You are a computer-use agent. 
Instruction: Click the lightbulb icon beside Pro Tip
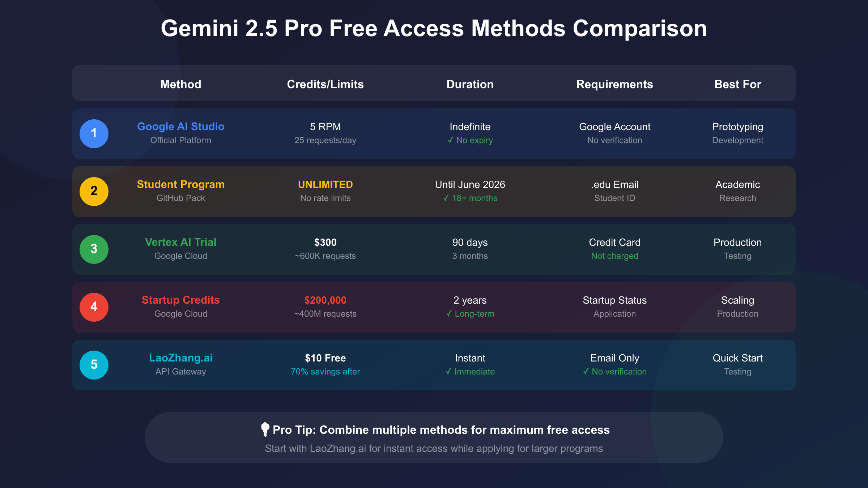(x=265, y=429)
